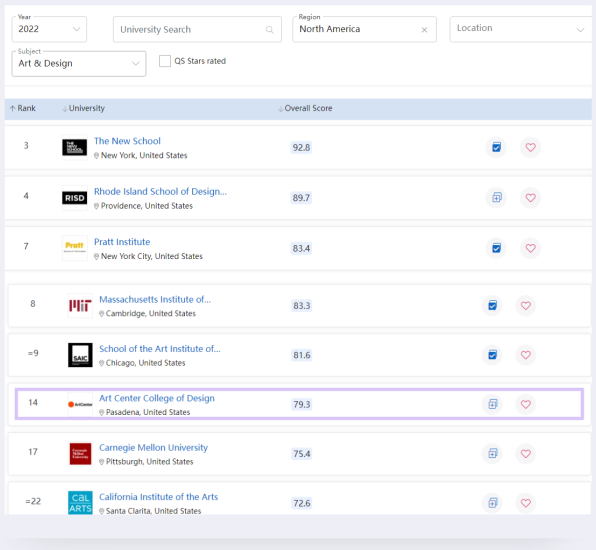Click the MIT logo thumbnail
Viewport: 596px width, 550px height.
pyautogui.click(x=80, y=305)
